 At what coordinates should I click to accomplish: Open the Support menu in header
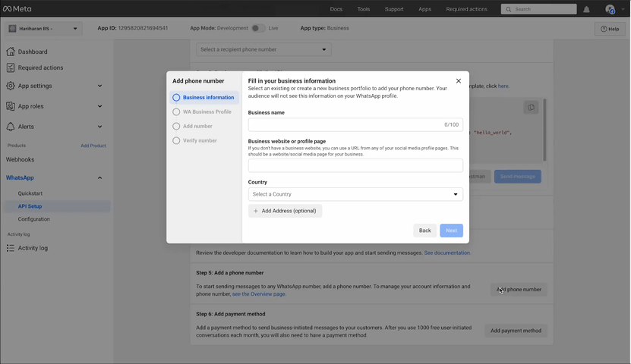coord(394,9)
